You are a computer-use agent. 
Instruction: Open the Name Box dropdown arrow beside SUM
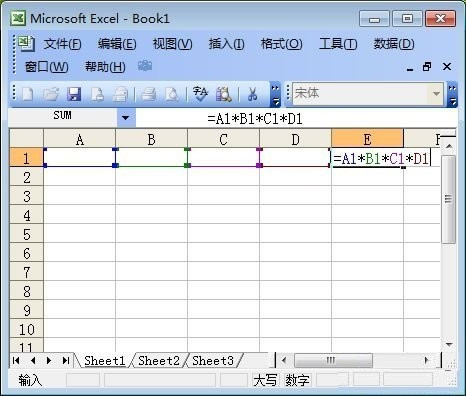[x=126, y=118]
